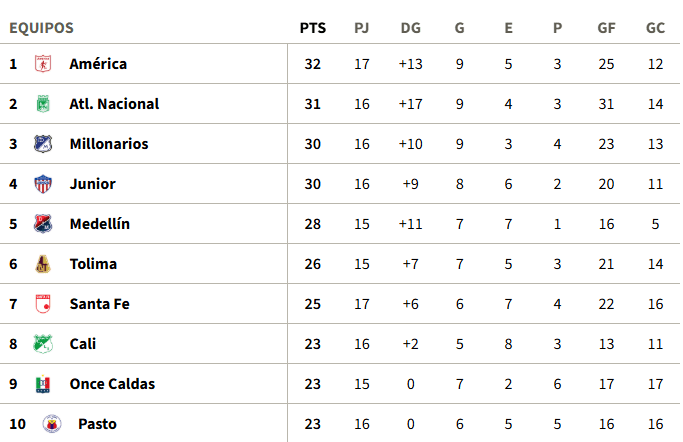This screenshot has width=683, height=442.
Task: Click the PJ column header
Action: click(x=362, y=28)
